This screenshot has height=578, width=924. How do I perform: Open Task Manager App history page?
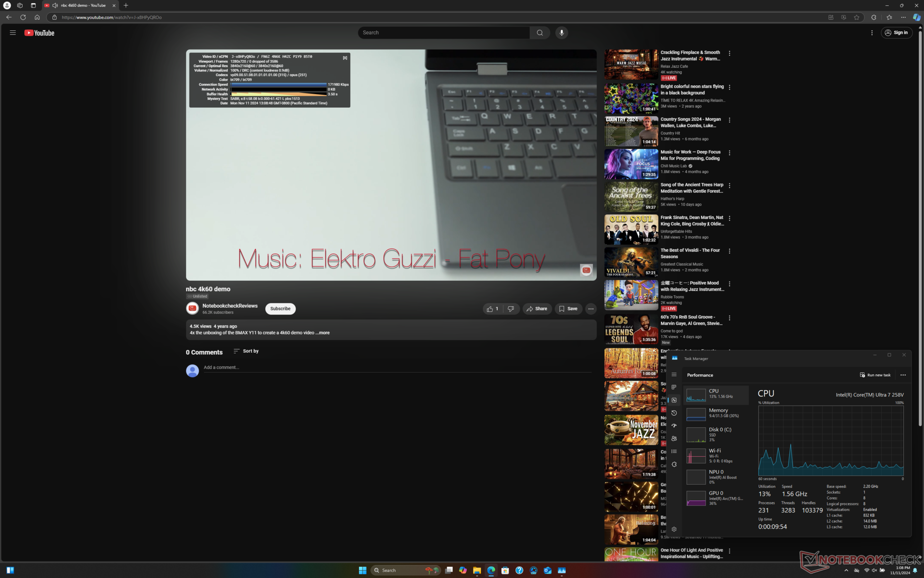[674, 413]
